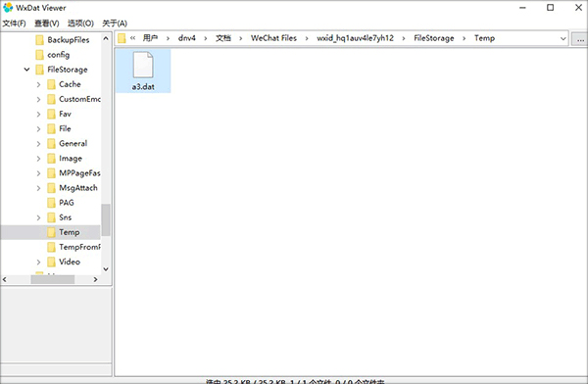Click the address bar folder icon
The width and height of the screenshot is (588, 384).
tap(122, 38)
